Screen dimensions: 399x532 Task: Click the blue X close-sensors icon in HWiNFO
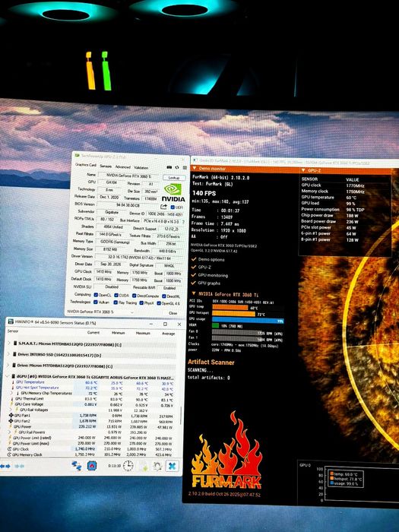(x=172, y=466)
